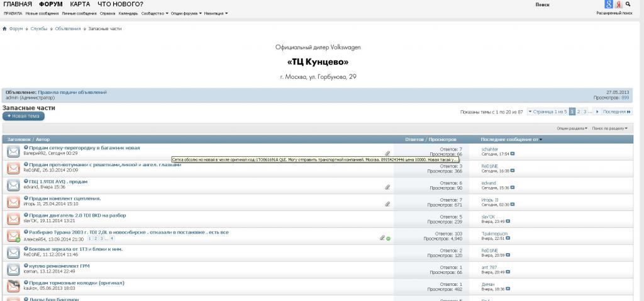Click the Новая тема button

(23, 116)
